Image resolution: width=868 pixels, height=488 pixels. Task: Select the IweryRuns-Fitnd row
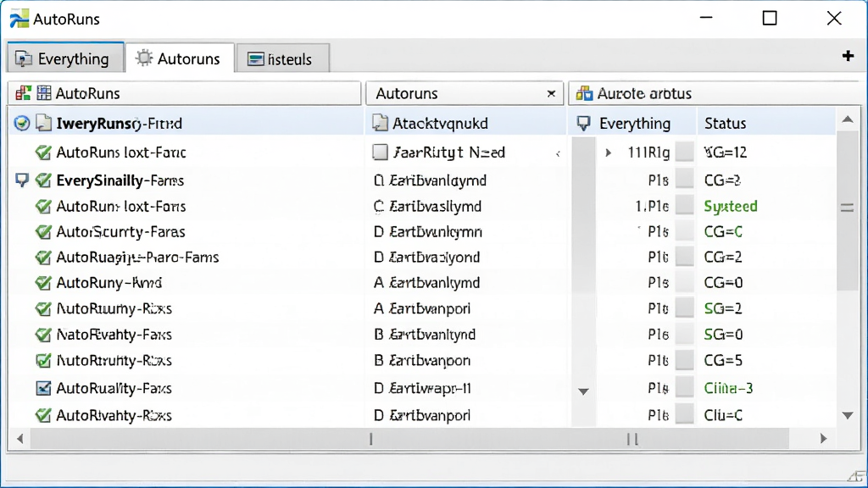(186, 123)
